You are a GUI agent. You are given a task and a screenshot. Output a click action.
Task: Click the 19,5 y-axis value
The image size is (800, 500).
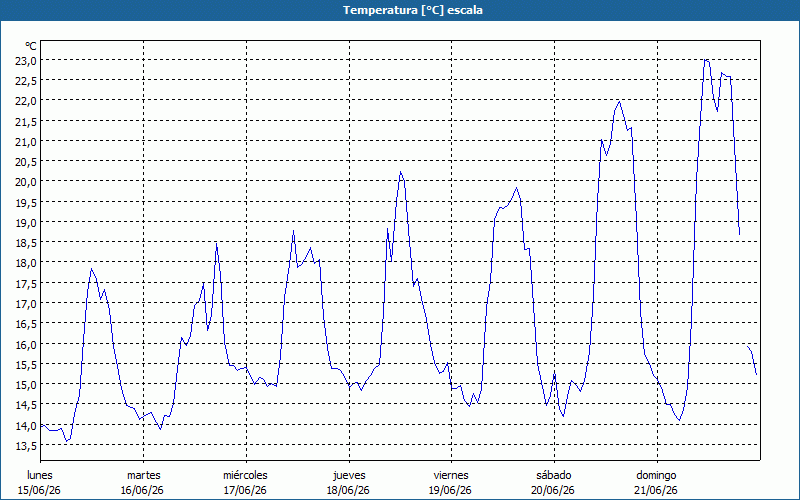pos(26,202)
